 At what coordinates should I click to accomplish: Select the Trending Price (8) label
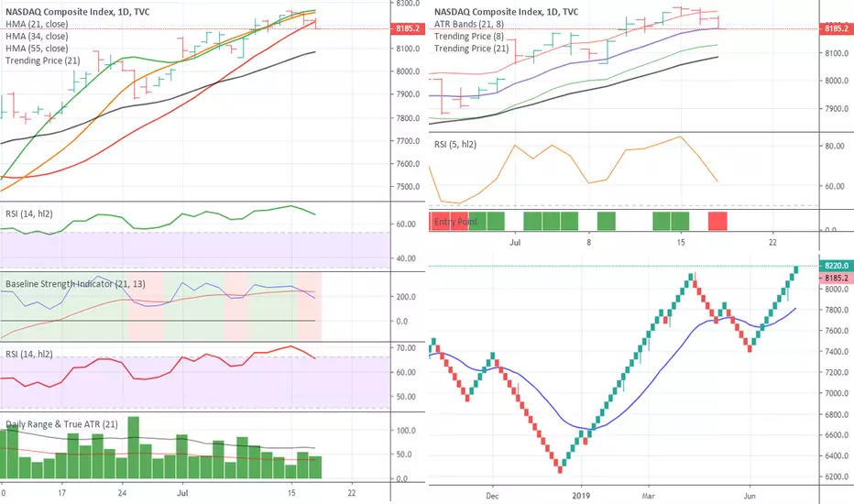point(469,36)
